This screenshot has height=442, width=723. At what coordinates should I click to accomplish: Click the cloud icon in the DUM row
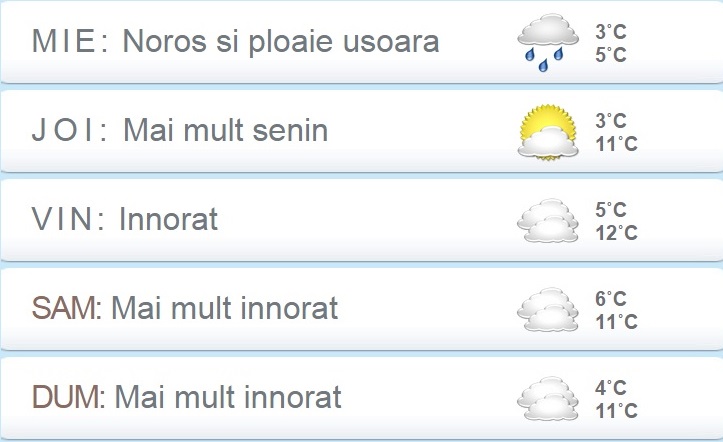click(548, 398)
